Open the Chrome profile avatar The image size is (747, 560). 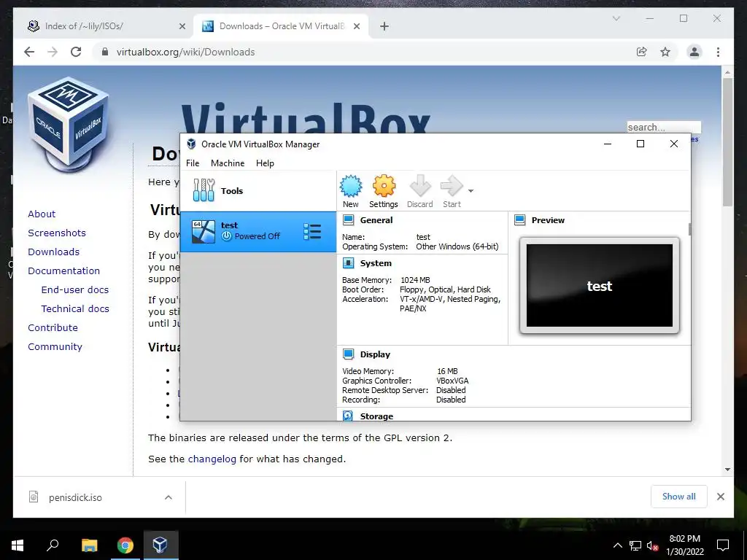pos(694,52)
